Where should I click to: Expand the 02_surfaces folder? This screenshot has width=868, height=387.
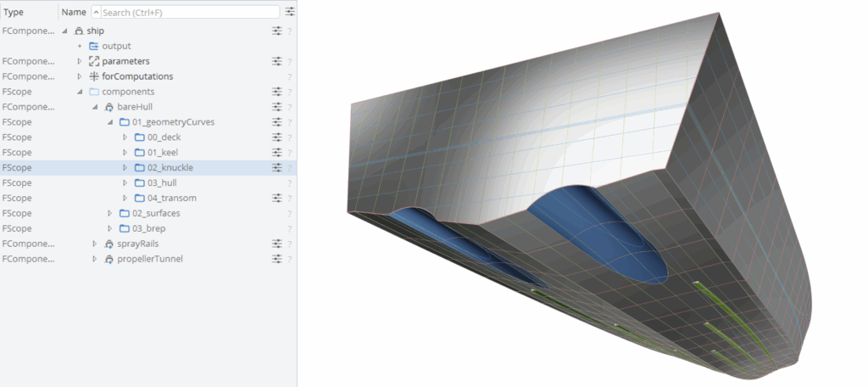pyautogui.click(x=109, y=213)
